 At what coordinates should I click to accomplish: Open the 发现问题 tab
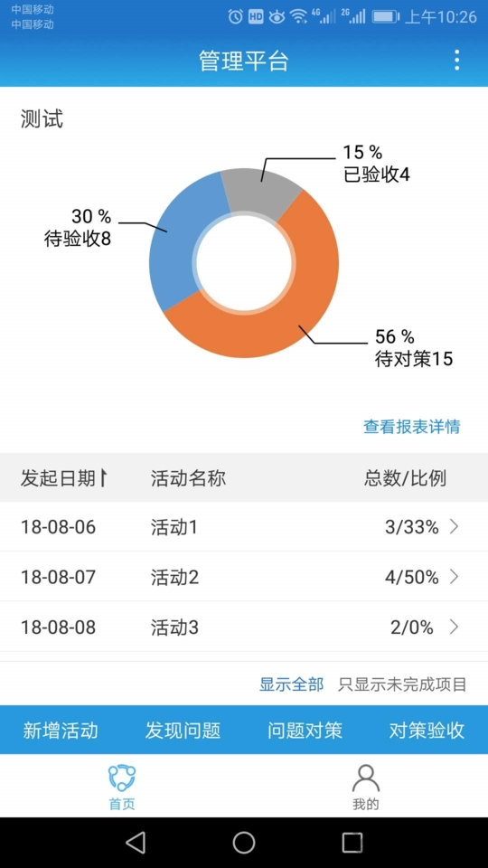point(183,731)
